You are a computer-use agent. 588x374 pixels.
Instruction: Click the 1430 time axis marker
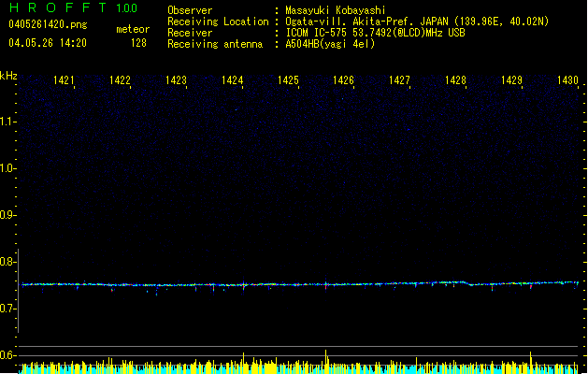coord(567,80)
